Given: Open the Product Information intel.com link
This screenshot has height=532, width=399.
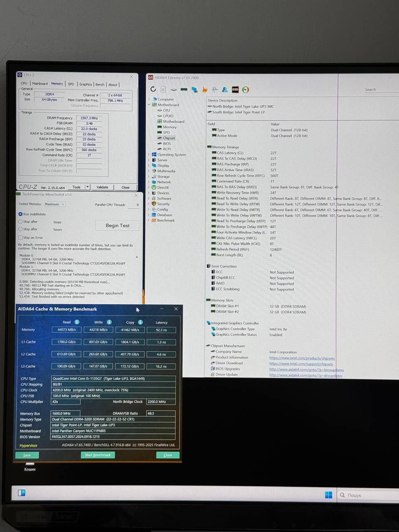Looking at the screenshot, I should (302, 358).
